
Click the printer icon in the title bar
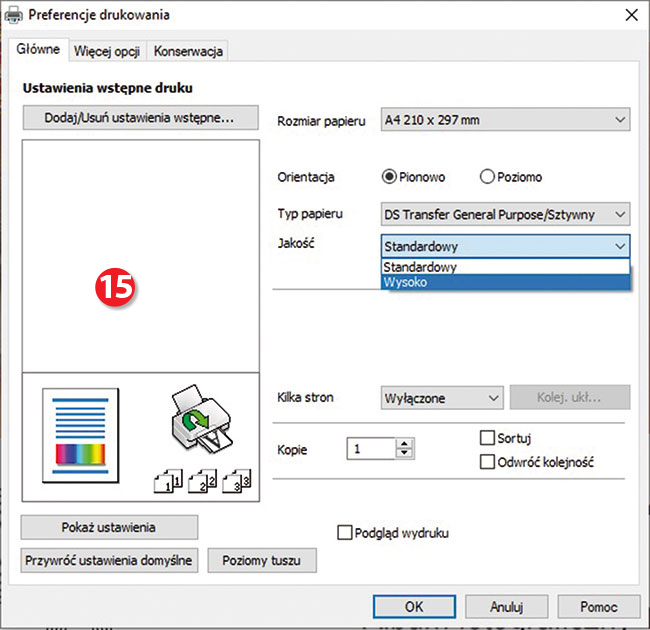point(14,15)
